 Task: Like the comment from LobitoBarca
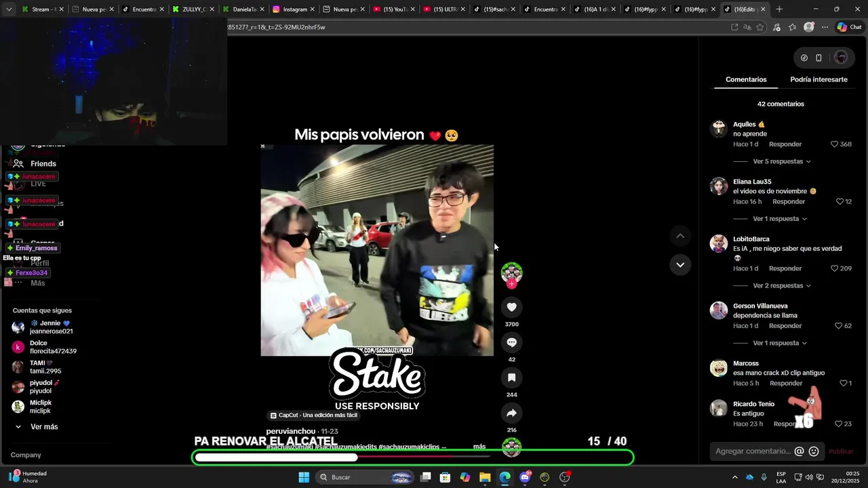click(x=835, y=268)
